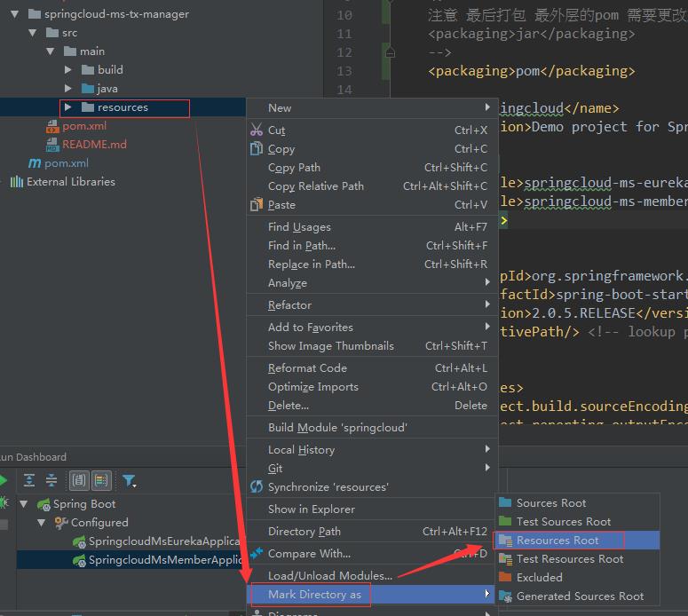Open the Refactor submenu

[373, 305]
